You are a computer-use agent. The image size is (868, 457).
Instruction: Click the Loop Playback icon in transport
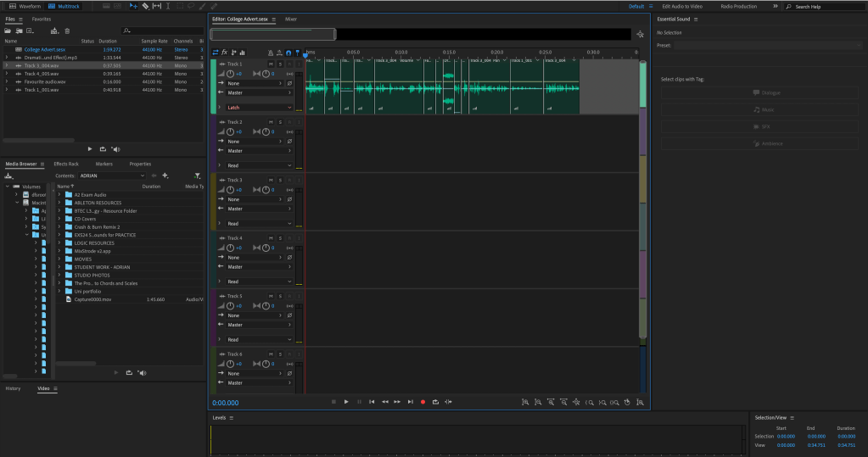point(435,402)
